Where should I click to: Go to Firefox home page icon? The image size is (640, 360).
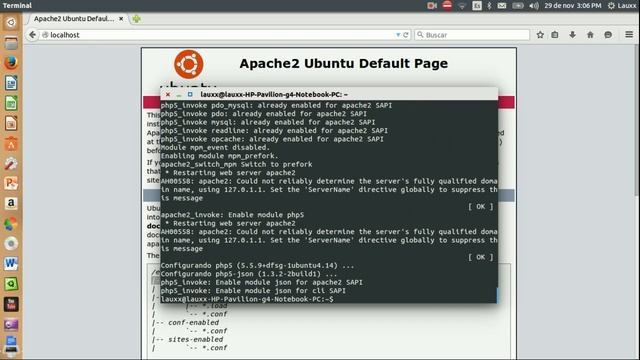pos(590,35)
